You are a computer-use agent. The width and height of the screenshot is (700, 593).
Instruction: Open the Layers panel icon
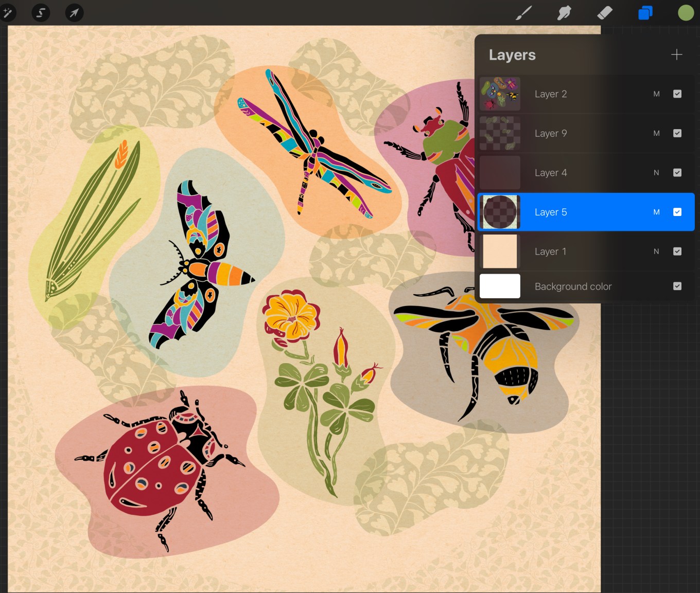[x=645, y=13]
